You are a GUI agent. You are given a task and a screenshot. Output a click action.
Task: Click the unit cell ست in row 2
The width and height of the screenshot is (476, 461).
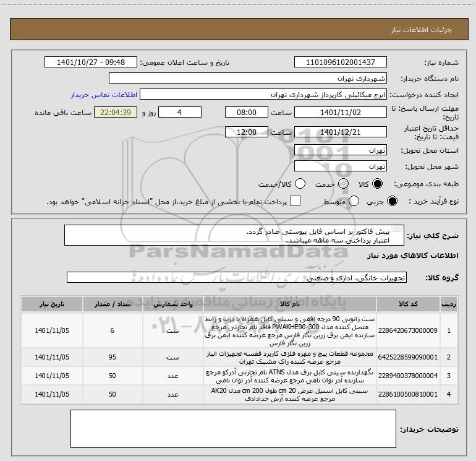(172, 358)
